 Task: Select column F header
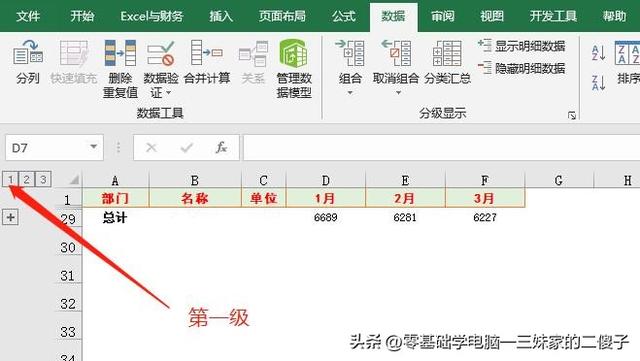485,180
